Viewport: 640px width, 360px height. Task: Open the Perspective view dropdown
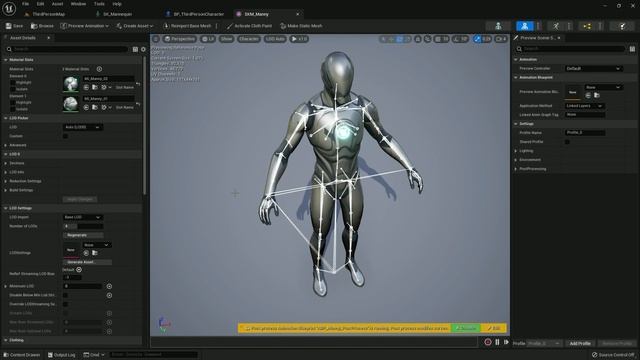click(x=180, y=39)
